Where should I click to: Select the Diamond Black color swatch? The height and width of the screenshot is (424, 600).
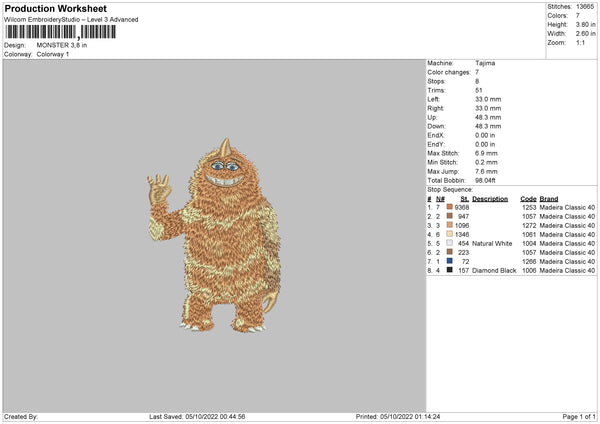[450, 270]
